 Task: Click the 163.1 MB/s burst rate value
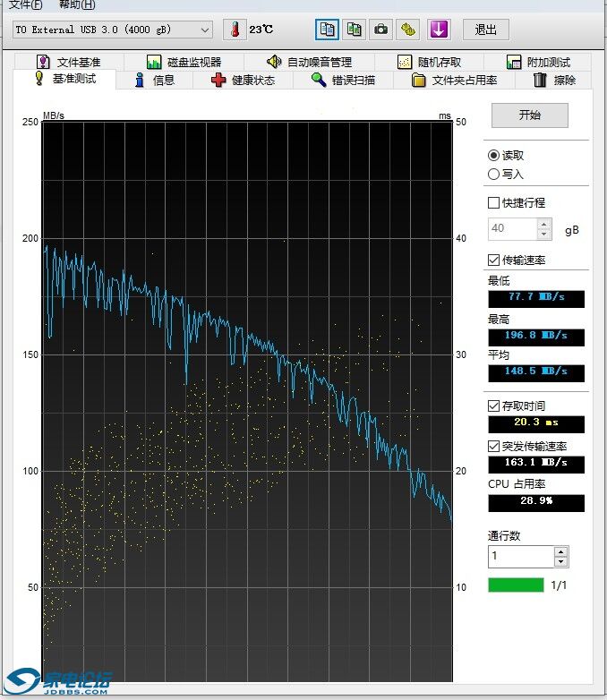[x=536, y=465]
